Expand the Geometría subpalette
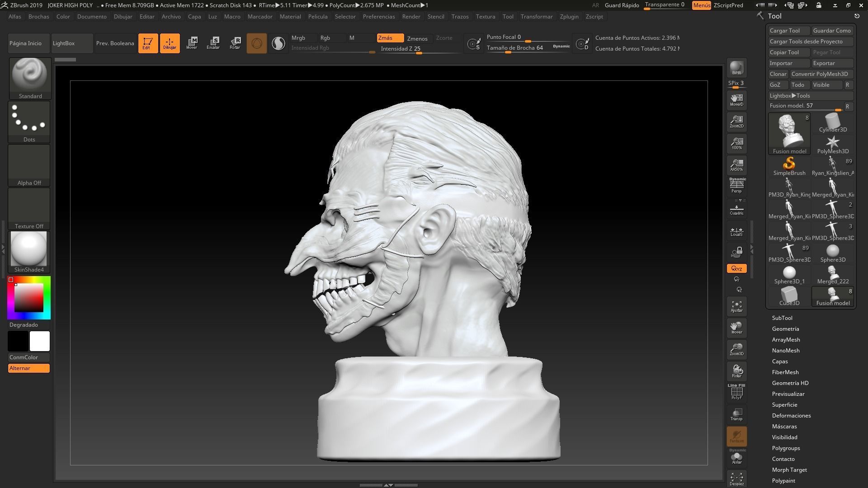The image size is (868, 488). pos(785,329)
